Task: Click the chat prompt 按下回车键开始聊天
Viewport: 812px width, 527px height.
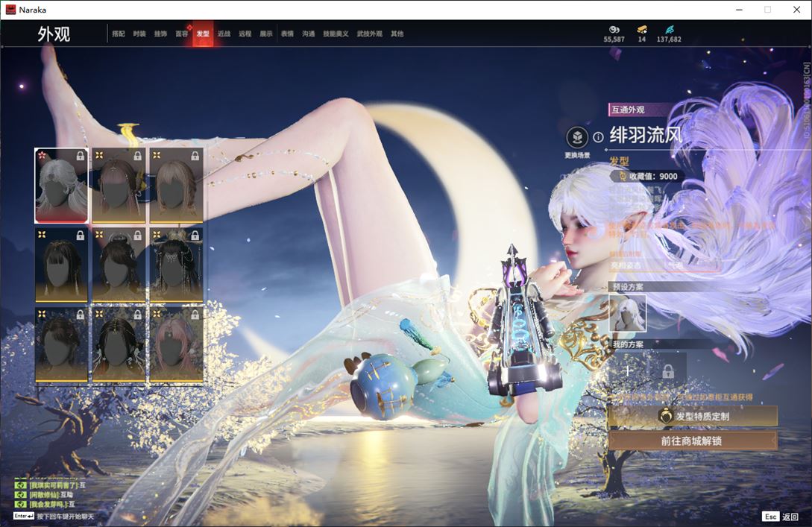Action: [x=66, y=516]
